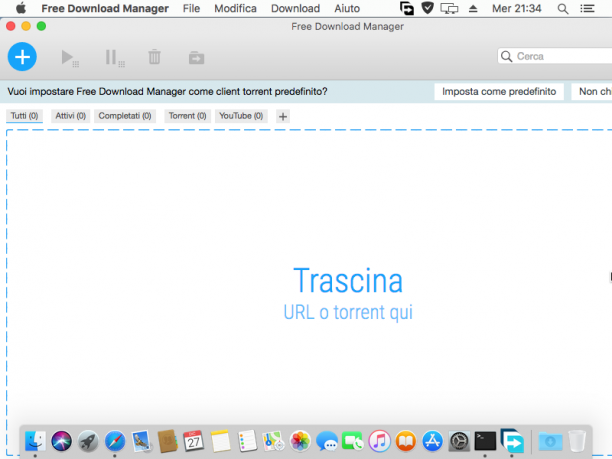Click the start all downloads play icon
612x459 pixels.
pos(70,58)
